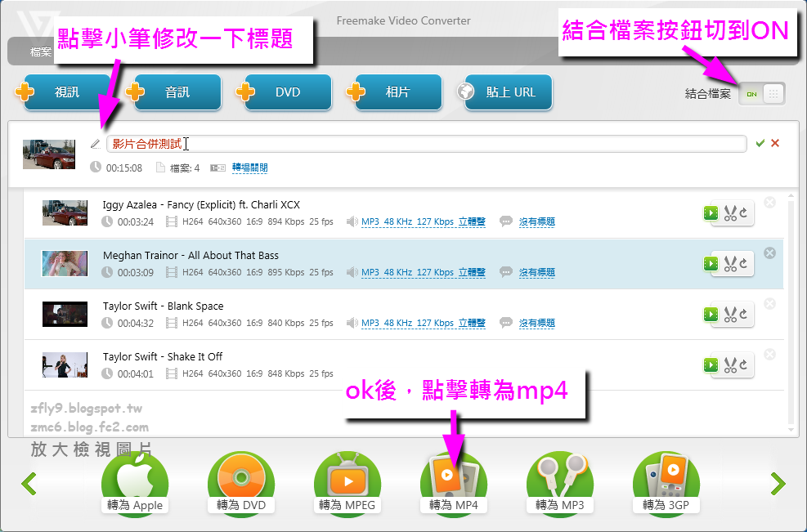Click the globe icon beside 貼上 URL

[x=466, y=92]
